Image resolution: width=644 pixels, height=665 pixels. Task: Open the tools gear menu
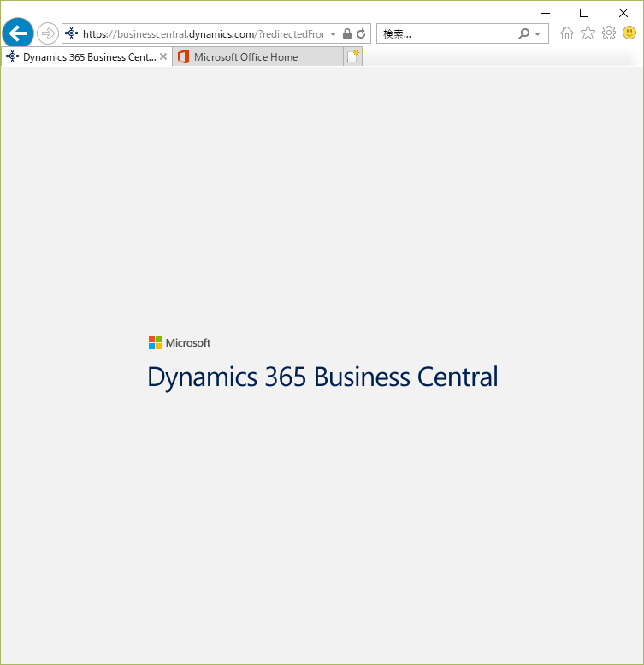(609, 33)
